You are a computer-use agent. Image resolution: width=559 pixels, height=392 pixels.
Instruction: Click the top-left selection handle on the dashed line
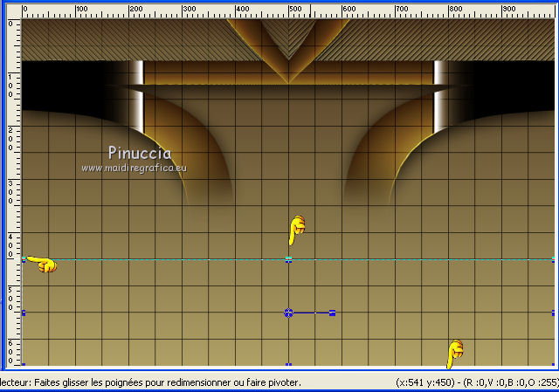[24, 260]
